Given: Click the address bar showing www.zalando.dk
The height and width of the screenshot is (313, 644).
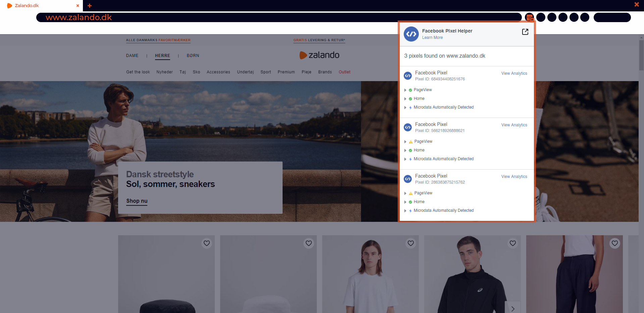Looking at the screenshot, I should coord(279,17).
